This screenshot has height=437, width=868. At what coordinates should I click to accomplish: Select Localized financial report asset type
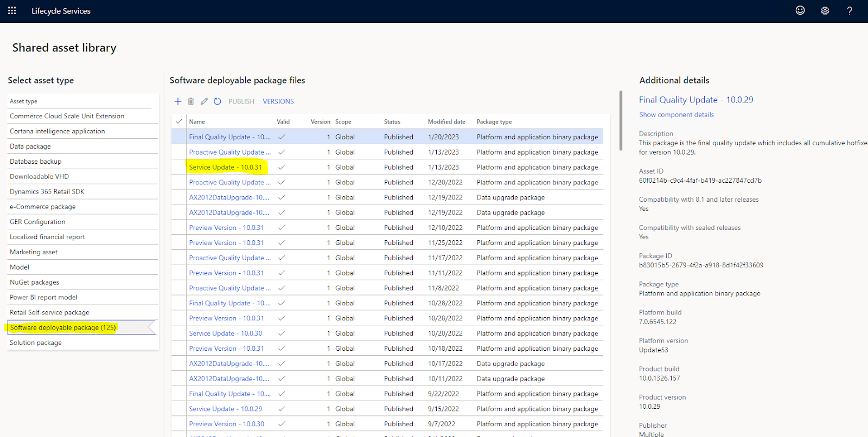pos(83,237)
